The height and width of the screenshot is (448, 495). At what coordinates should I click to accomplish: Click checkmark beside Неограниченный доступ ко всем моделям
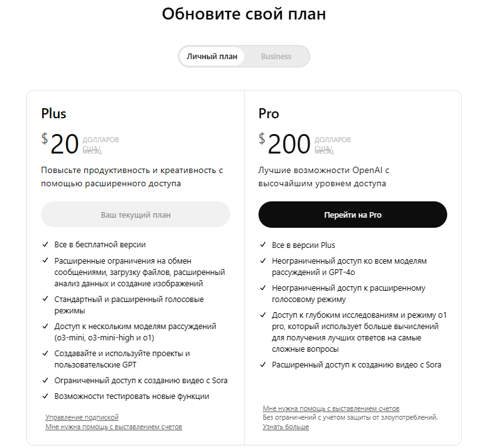tap(263, 260)
